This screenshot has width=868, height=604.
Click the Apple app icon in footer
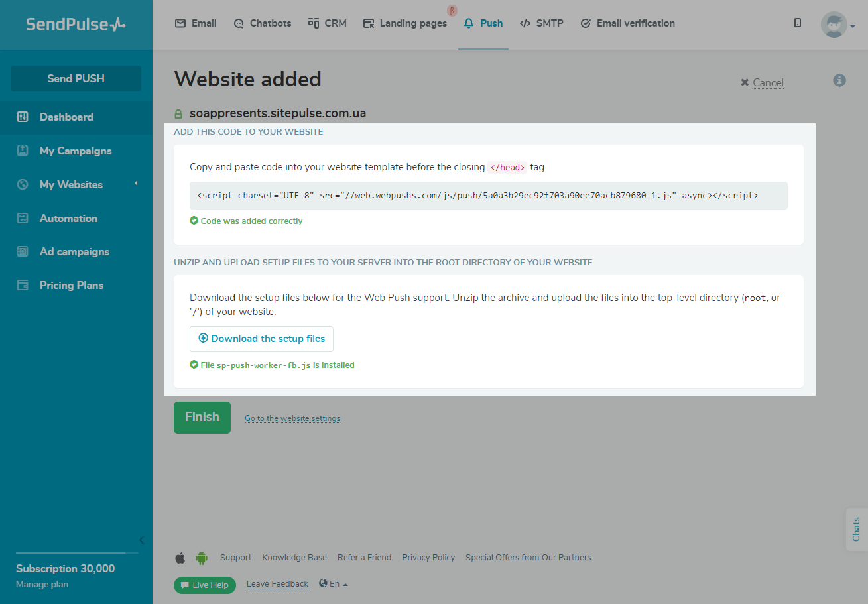(180, 558)
